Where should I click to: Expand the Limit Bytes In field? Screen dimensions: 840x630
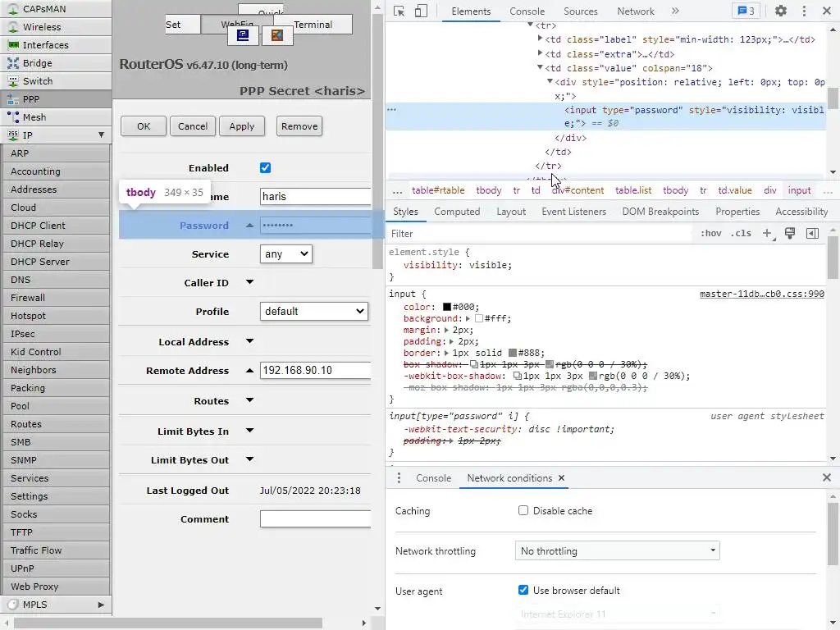point(249,430)
